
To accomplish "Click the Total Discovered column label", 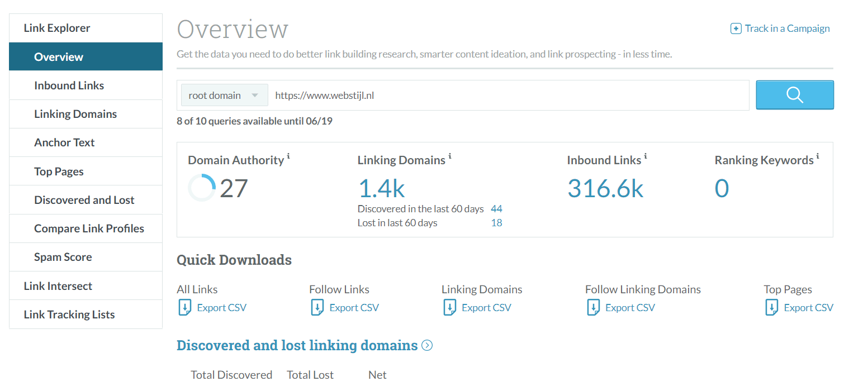I will (x=231, y=375).
